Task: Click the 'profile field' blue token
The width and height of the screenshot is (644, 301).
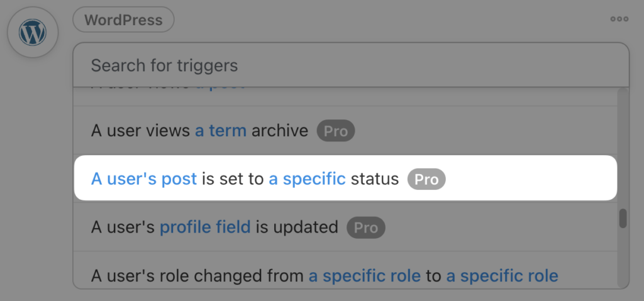Action: [205, 227]
